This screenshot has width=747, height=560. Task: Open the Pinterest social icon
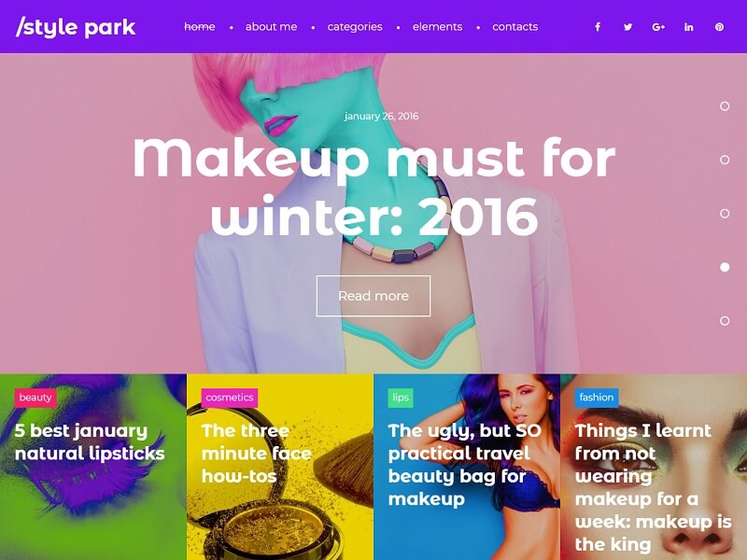tap(719, 27)
